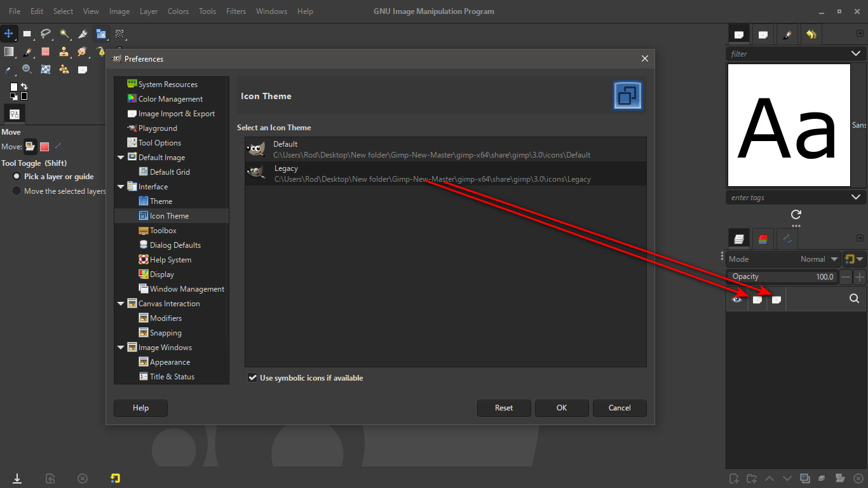Open the Filters menu

[236, 11]
